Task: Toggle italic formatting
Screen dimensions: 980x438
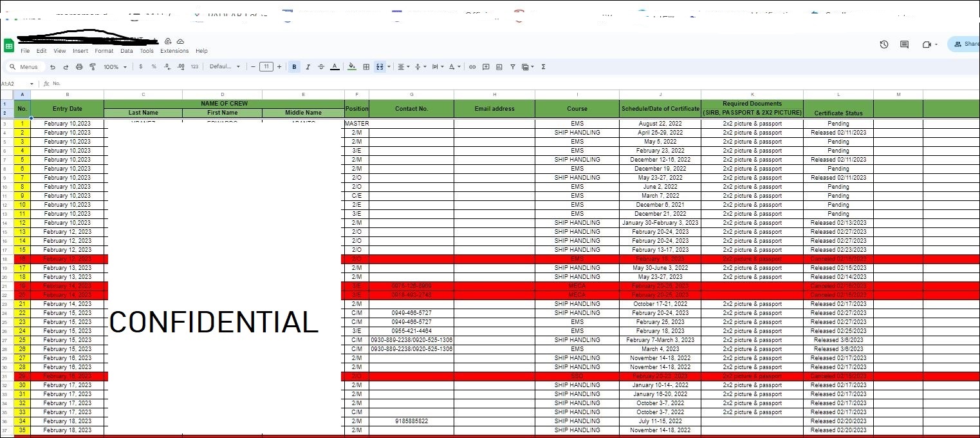Action: point(308,66)
